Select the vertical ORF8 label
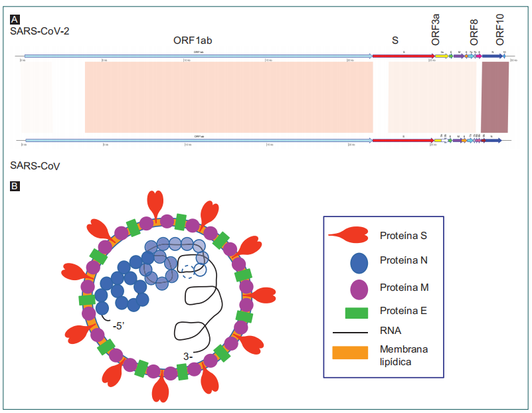Image resolution: width=532 pixels, height=413 pixels. click(x=474, y=32)
